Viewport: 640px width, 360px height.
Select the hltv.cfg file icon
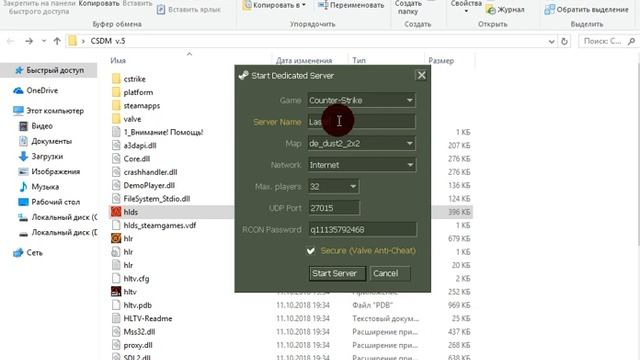(116, 278)
